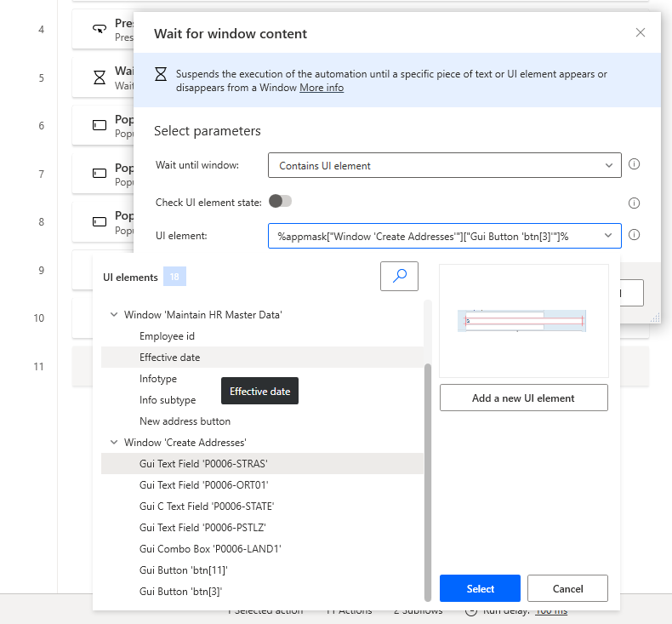Select the Employee id element
This screenshot has height=624, width=672.
262,335
